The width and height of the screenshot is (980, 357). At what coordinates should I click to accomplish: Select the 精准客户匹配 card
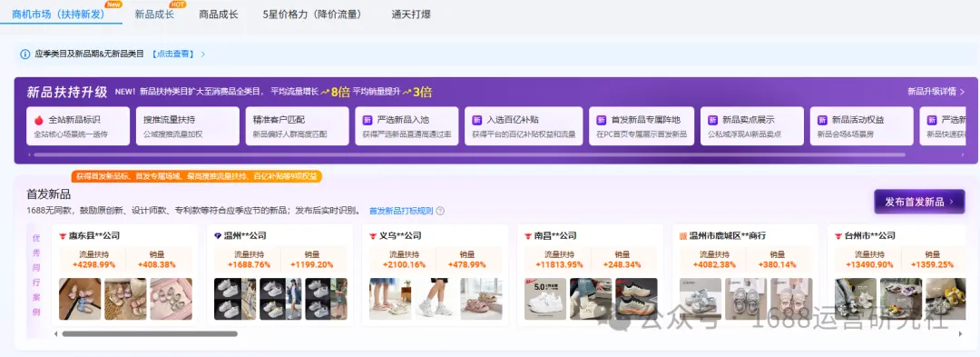click(297, 125)
